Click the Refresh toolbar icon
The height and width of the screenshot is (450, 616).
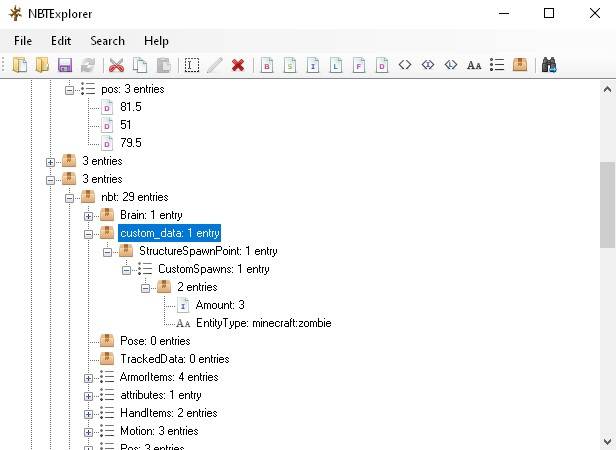tap(88, 65)
